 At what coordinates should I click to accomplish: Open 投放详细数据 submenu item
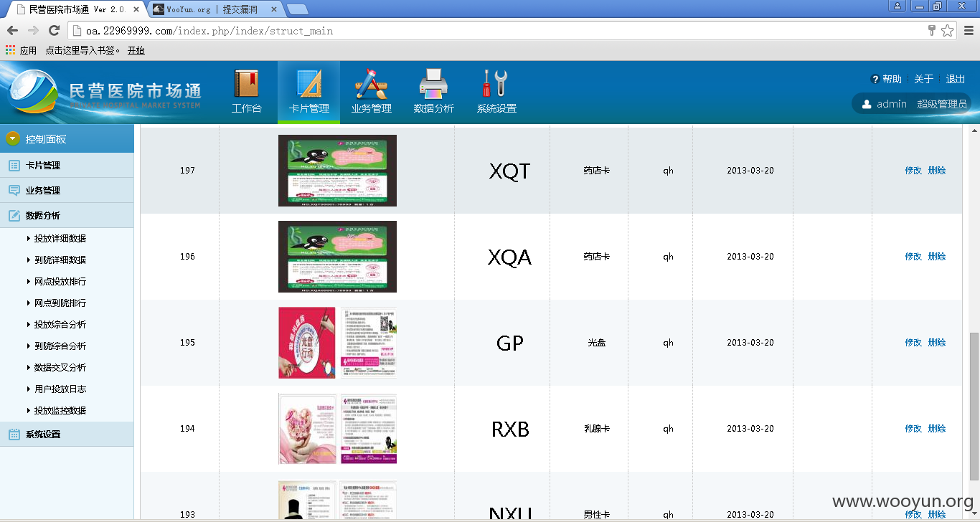point(60,238)
